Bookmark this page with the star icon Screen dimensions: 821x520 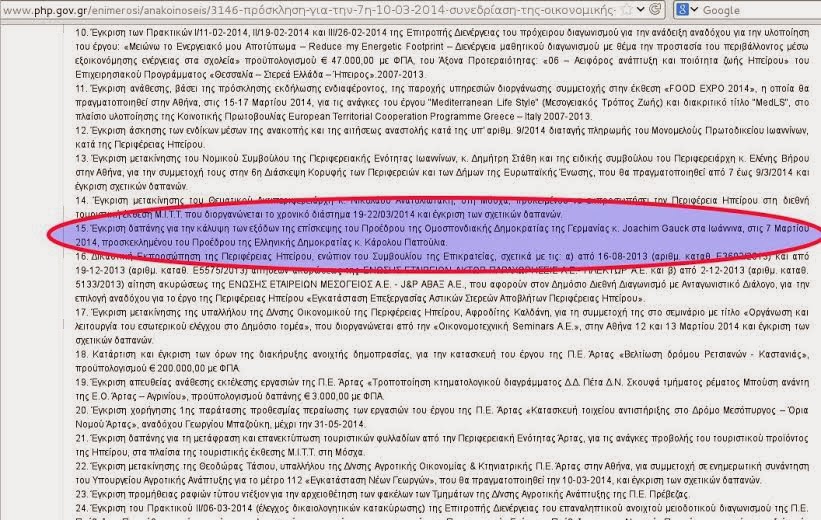tap(626, 9)
